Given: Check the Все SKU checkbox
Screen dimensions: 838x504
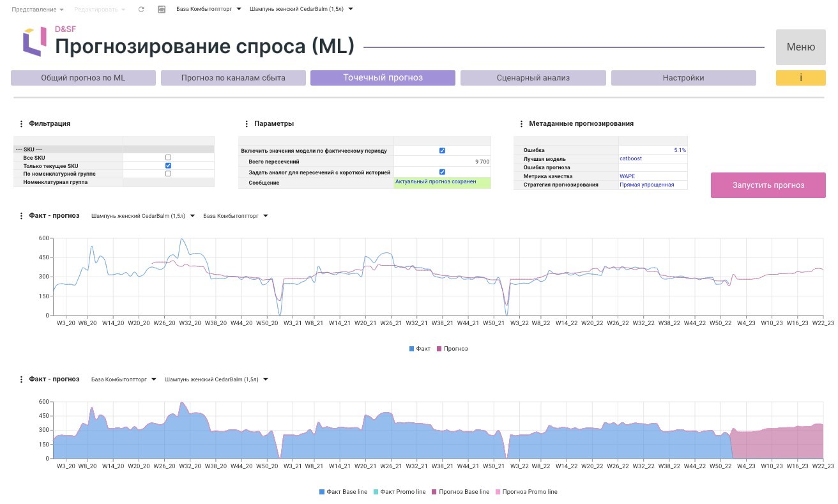Looking at the screenshot, I should coord(168,157).
